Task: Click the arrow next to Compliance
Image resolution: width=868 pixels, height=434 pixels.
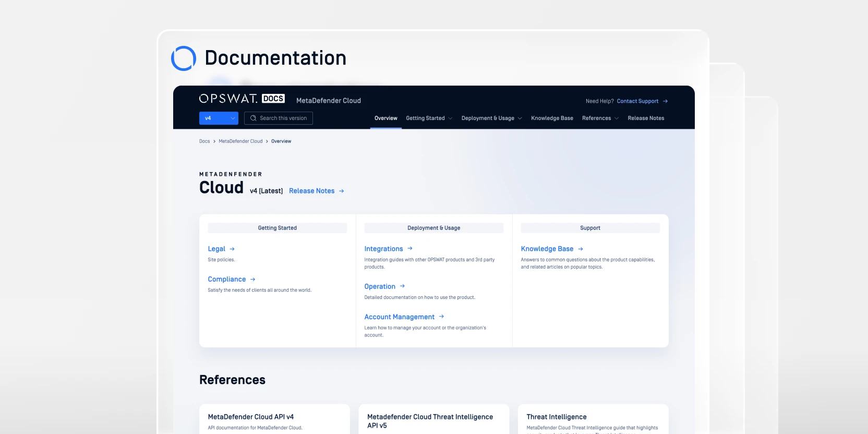Action: [x=252, y=280]
